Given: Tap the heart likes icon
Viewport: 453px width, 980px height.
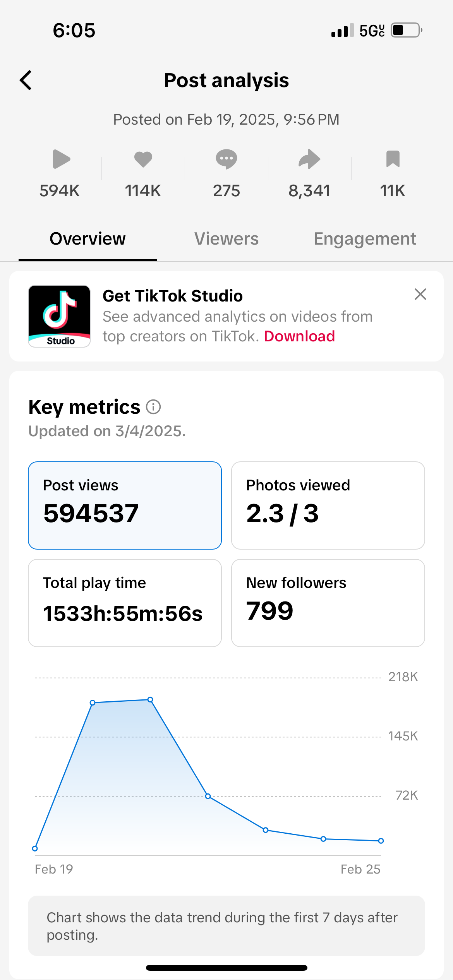Looking at the screenshot, I should 143,159.
